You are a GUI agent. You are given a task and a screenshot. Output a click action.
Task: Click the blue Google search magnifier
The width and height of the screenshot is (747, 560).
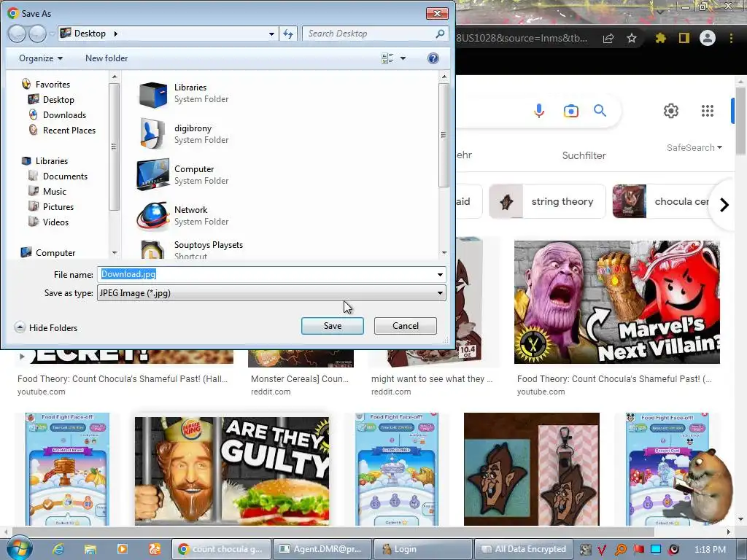coord(600,111)
